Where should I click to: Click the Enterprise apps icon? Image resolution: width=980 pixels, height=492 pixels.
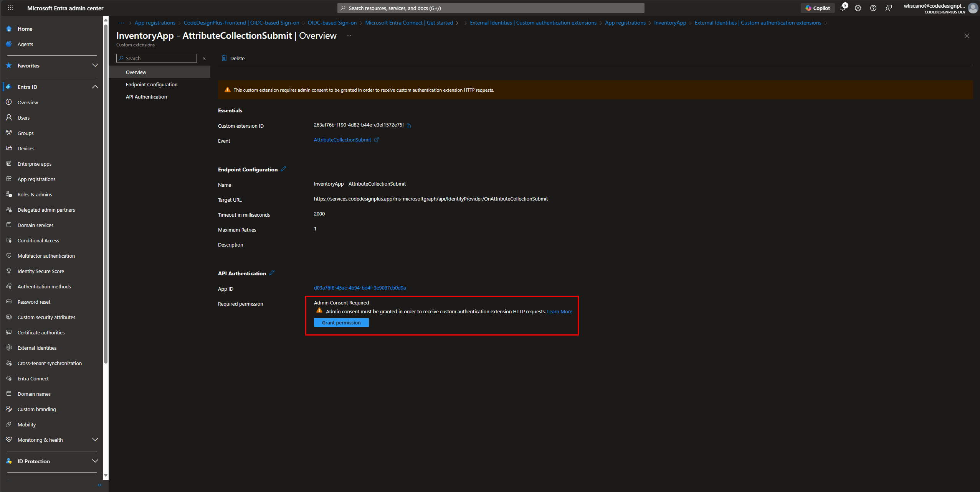(x=9, y=163)
